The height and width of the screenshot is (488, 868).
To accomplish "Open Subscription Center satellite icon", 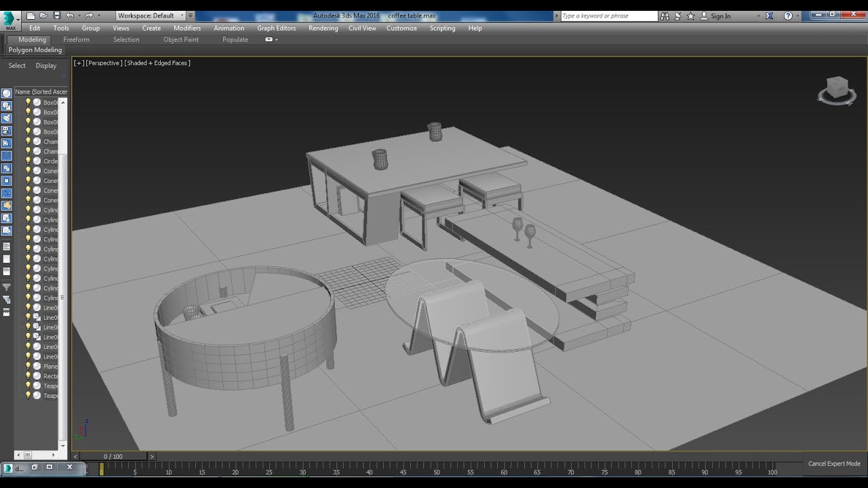I will [x=678, y=16].
